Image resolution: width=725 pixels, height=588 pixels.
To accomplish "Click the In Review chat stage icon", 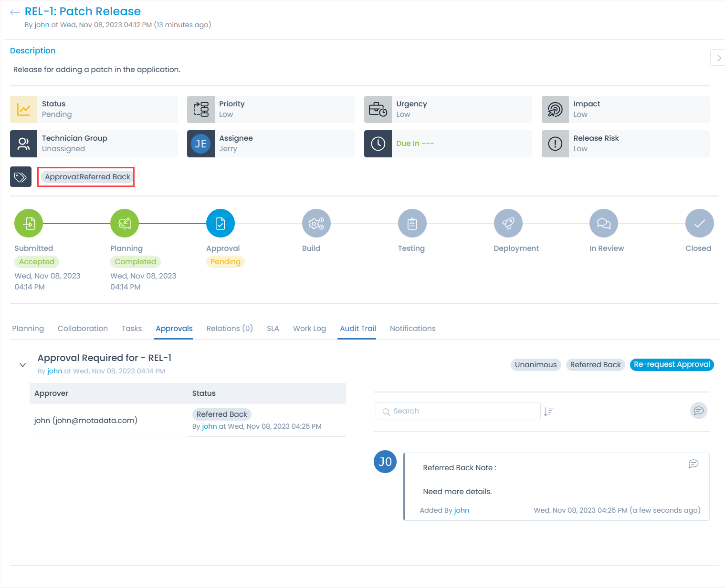I will click(604, 223).
